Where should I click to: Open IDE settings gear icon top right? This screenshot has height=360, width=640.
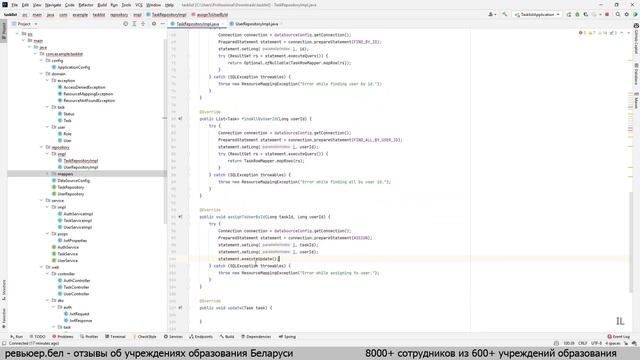pos(627,14)
